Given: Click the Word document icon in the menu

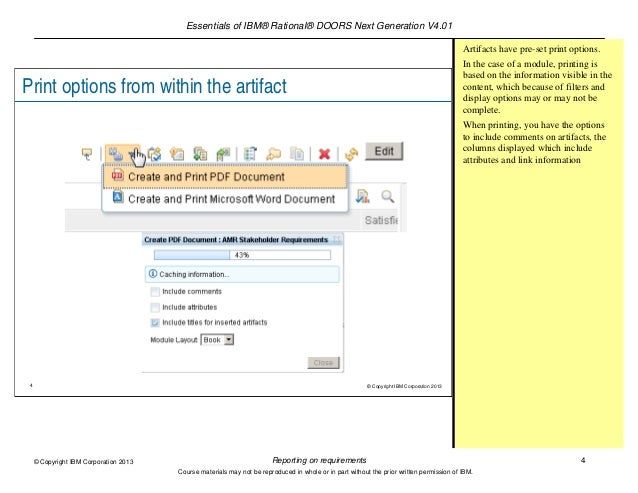Looking at the screenshot, I should coord(118,197).
